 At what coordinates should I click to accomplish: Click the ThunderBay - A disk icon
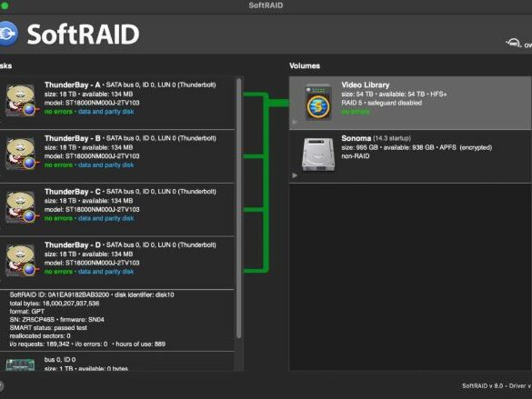click(22, 100)
